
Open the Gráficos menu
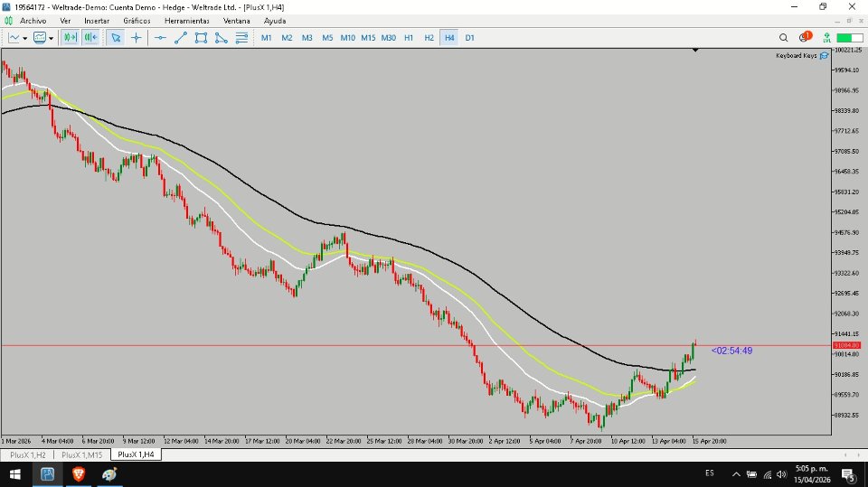coord(137,21)
